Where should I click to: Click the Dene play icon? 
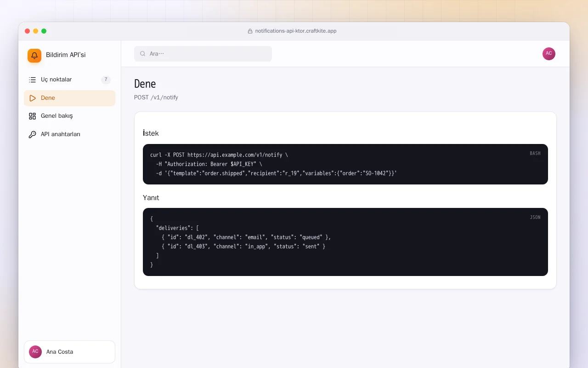click(x=32, y=98)
